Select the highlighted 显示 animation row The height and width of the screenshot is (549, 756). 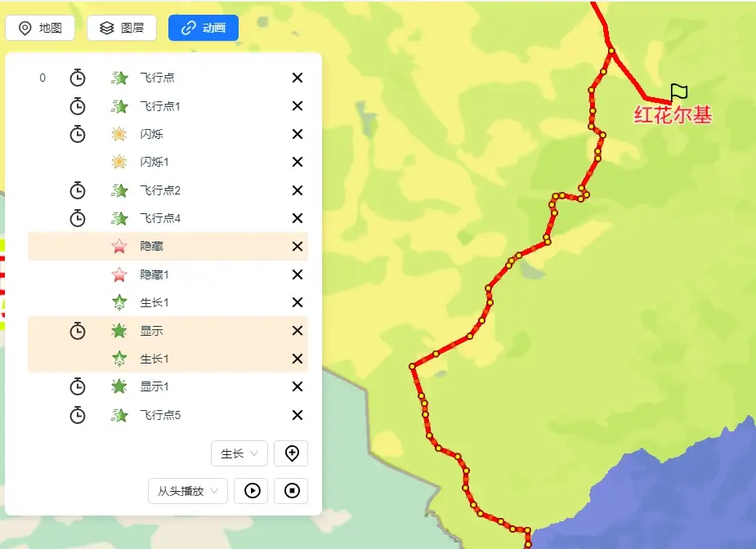pos(168,331)
